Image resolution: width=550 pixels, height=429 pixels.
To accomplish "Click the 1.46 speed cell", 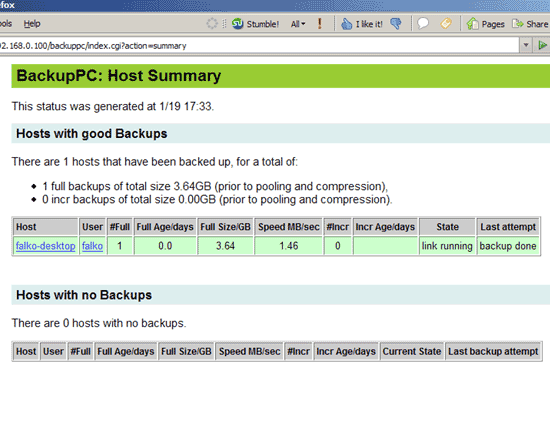I will [289, 246].
